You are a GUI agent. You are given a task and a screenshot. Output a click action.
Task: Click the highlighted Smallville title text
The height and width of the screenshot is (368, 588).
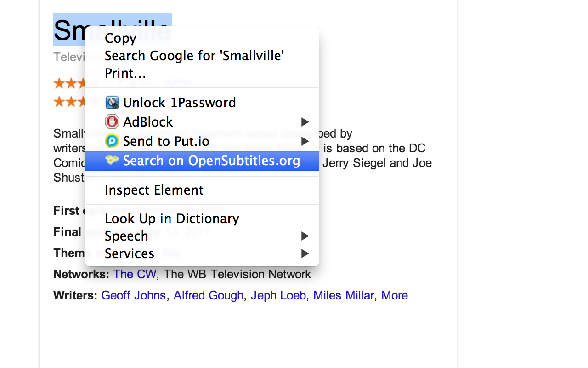point(113,29)
